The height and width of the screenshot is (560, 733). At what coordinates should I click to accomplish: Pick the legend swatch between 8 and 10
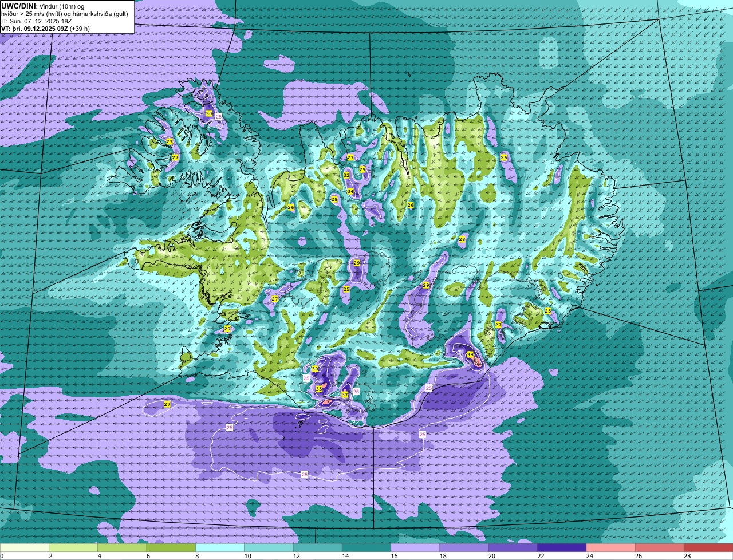[220, 548]
